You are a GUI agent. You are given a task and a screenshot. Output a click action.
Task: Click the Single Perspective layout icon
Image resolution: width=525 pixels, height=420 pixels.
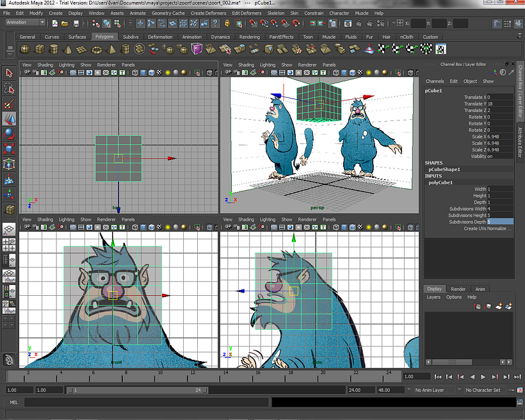click(x=9, y=230)
